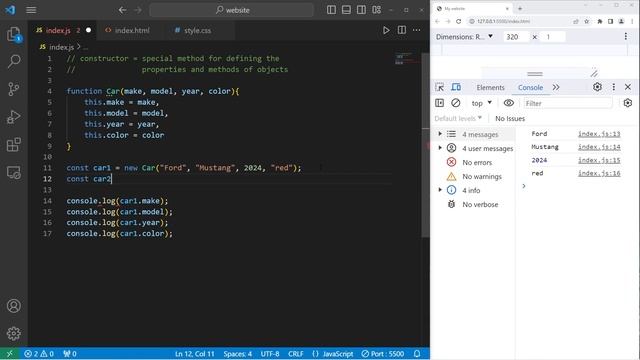Change encoding via UTF-8 status item
This screenshot has width=640, height=360.
point(270,353)
